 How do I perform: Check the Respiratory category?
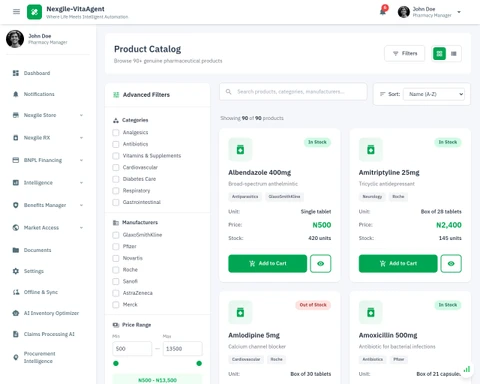click(116, 191)
